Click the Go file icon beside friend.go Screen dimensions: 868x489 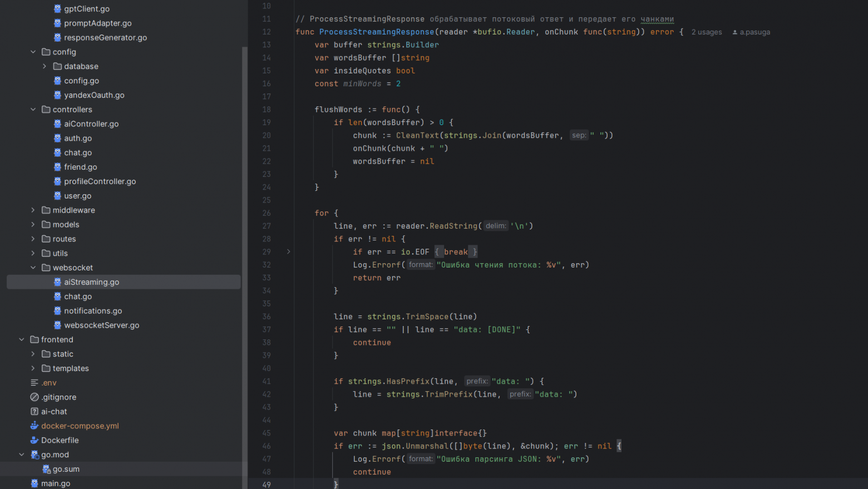57,167
